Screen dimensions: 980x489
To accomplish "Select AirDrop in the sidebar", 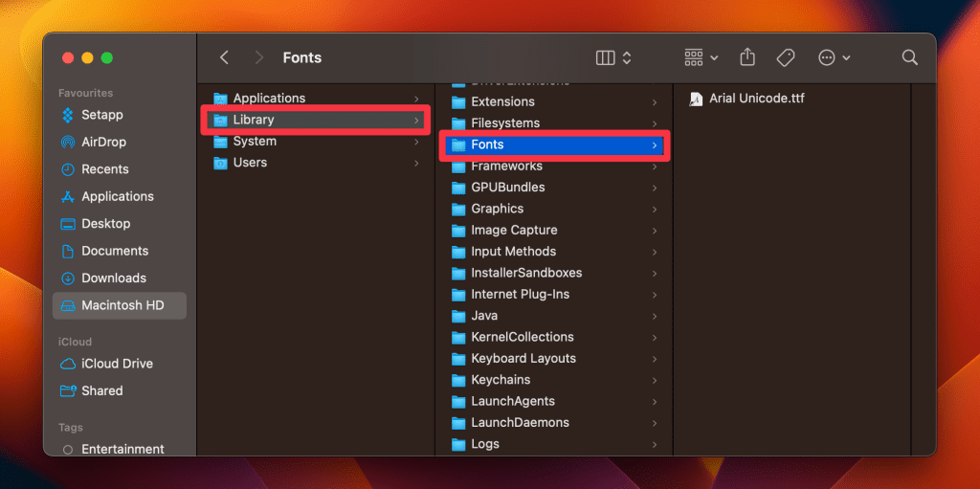I will coord(103,142).
